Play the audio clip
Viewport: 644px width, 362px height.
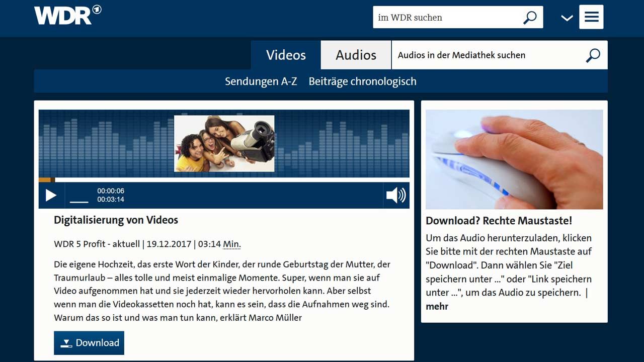[x=51, y=195]
